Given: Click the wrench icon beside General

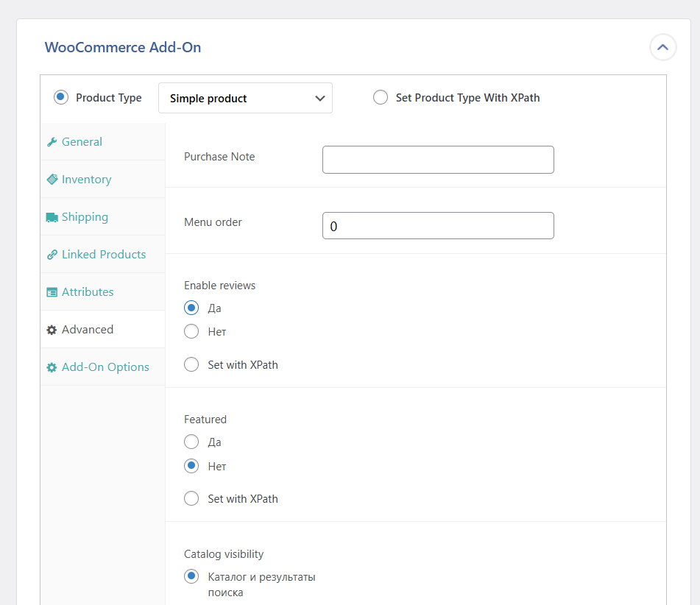Looking at the screenshot, I should click(x=52, y=142).
